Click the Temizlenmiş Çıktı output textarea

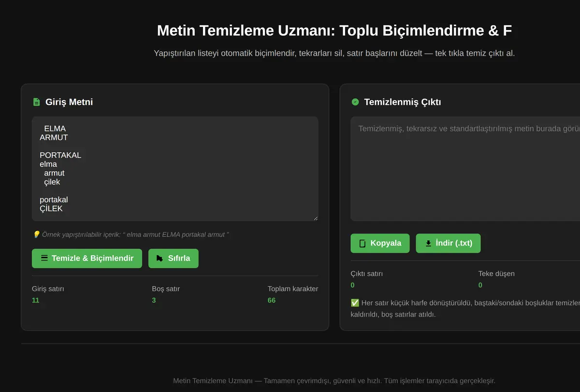[x=465, y=169]
